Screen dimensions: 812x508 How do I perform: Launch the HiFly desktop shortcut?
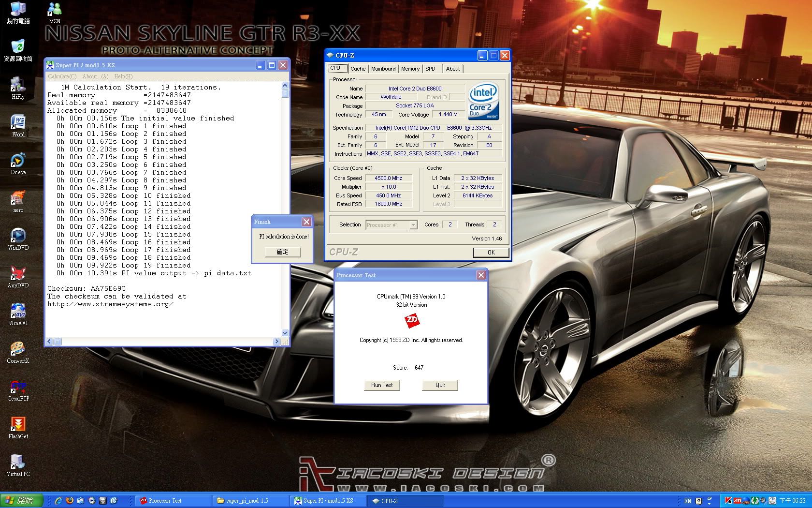tap(18, 88)
